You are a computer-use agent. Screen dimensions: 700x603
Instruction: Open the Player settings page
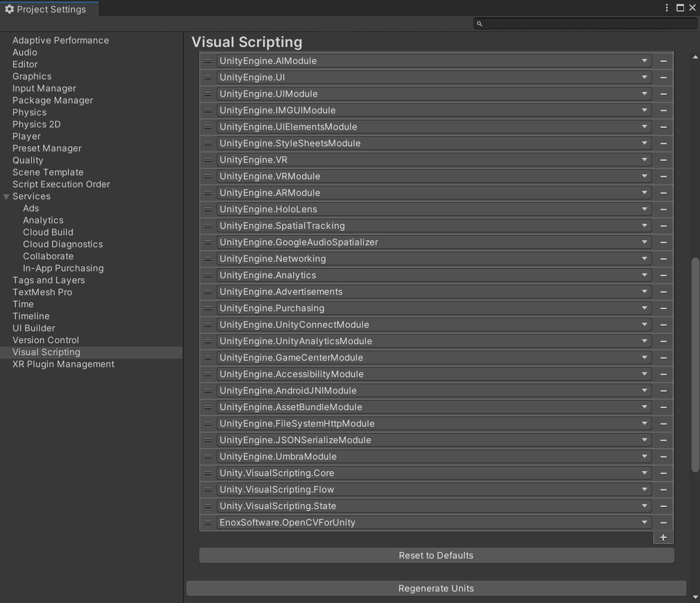[26, 136]
